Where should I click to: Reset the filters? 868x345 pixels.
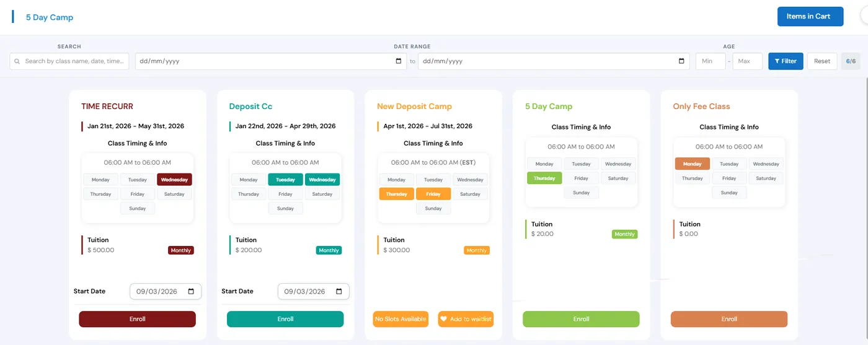pos(822,61)
